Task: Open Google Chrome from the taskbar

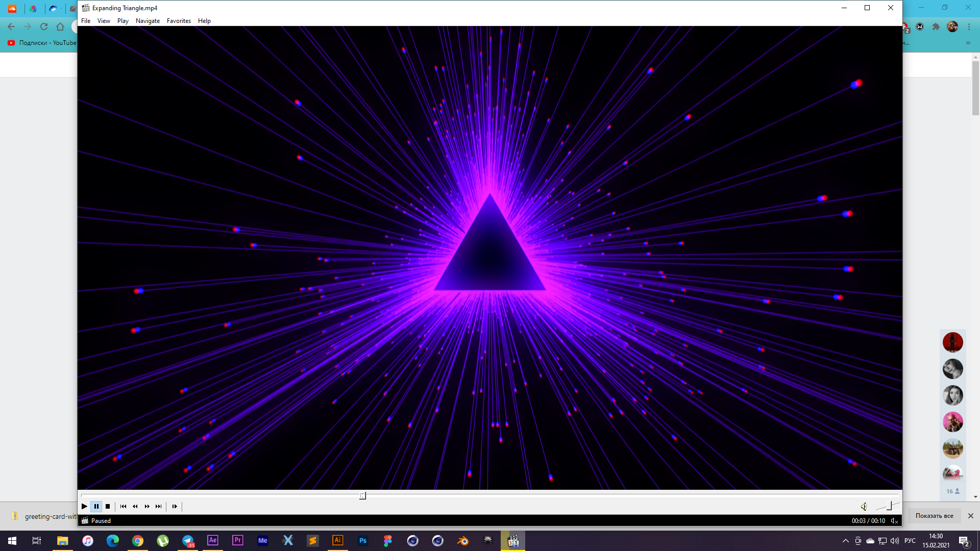Action: tap(138, 541)
